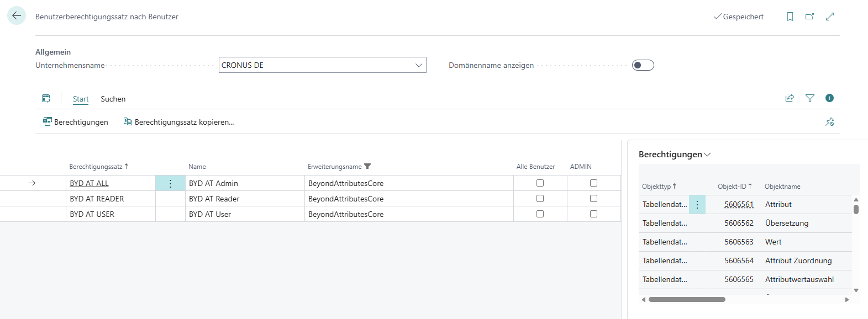Click the BYD AT Reader name cell

click(245, 199)
